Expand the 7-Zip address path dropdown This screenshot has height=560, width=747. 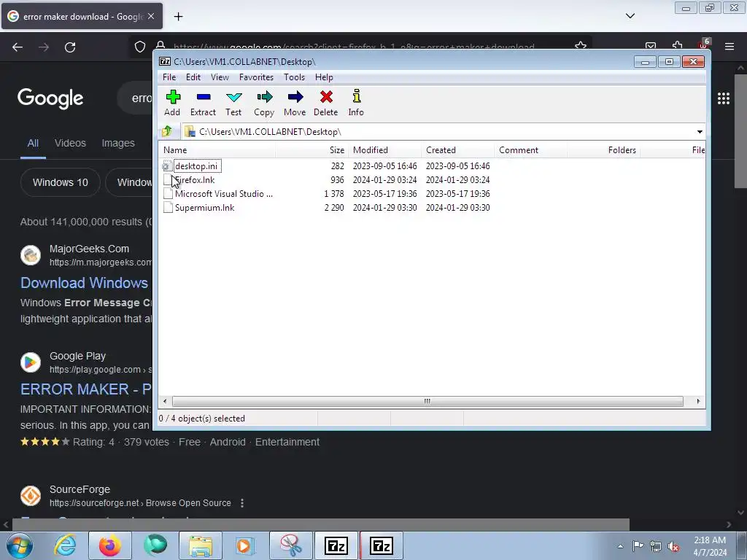(x=700, y=132)
